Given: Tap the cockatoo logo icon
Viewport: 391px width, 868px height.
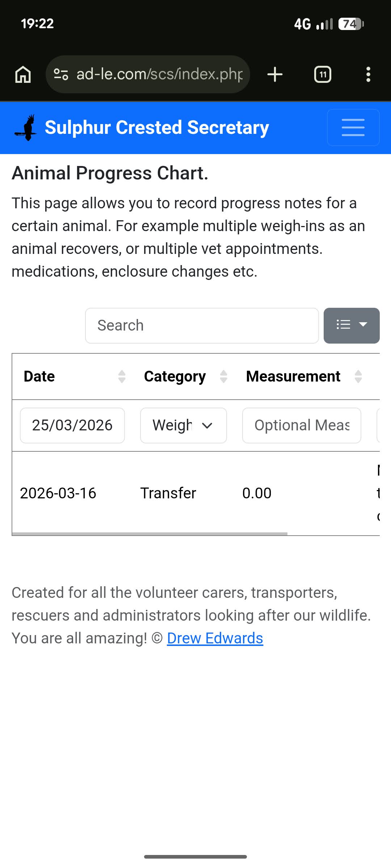Looking at the screenshot, I should point(26,128).
